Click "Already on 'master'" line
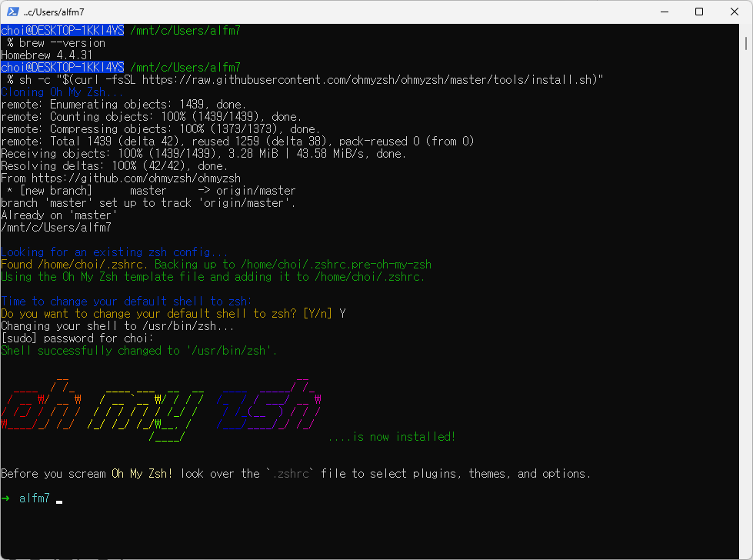The width and height of the screenshot is (753, 560). pos(59,215)
